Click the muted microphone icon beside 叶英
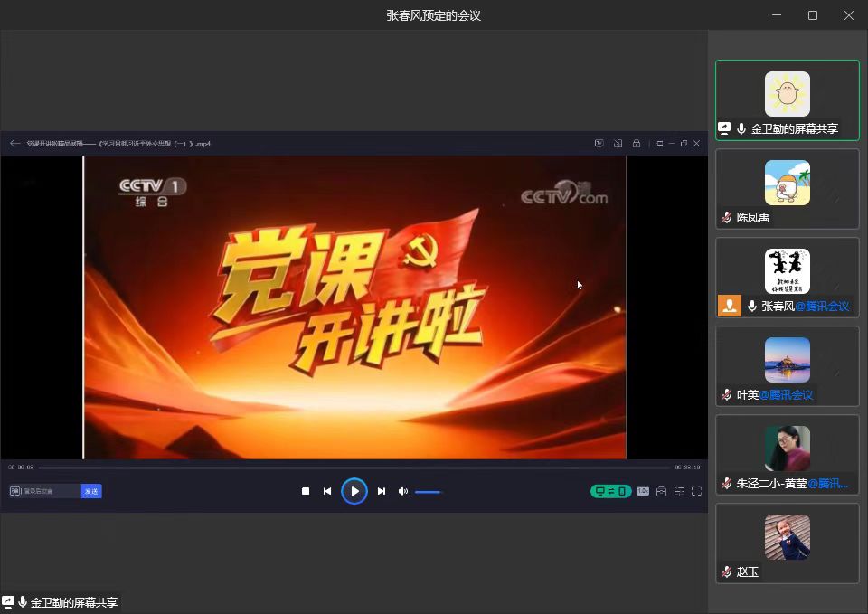The image size is (868, 614). coord(727,395)
